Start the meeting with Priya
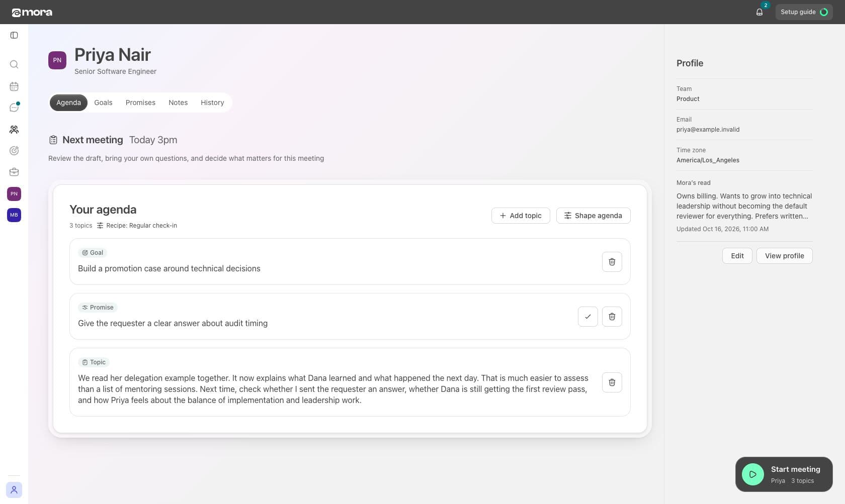The height and width of the screenshot is (504, 845). [784, 474]
